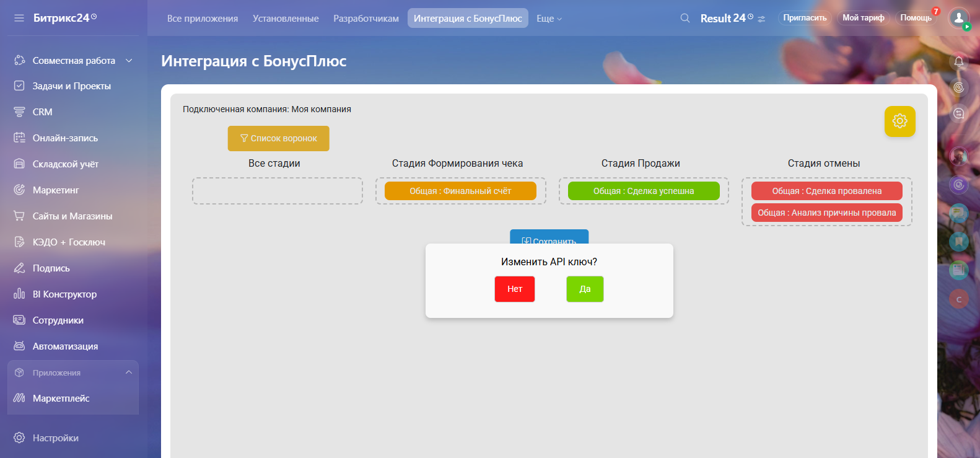Screen dimensions: 980x458
Task: Switch to the Установленные tab
Action: tap(286, 19)
